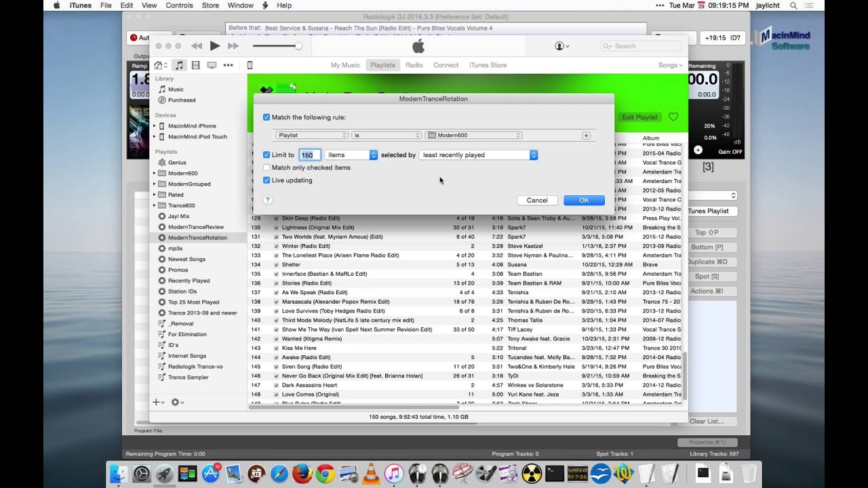Expand the Modern600 playlist folder
The height and width of the screenshot is (488, 868).
click(x=154, y=174)
